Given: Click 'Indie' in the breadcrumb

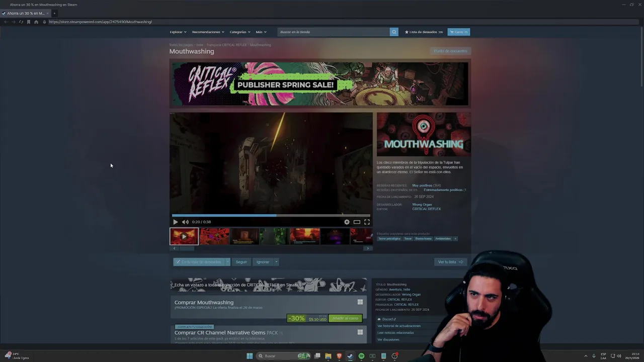Looking at the screenshot, I should coord(200,45).
